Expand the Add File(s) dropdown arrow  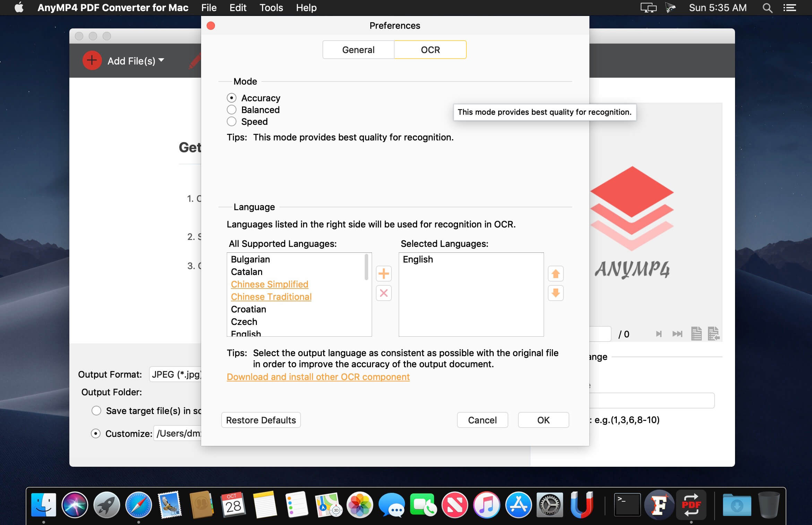pos(161,60)
